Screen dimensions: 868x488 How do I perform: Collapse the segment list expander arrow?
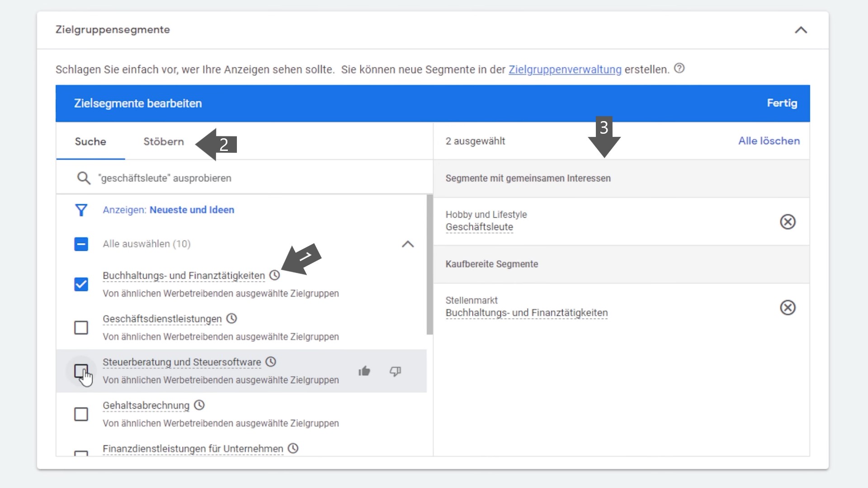coord(408,243)
